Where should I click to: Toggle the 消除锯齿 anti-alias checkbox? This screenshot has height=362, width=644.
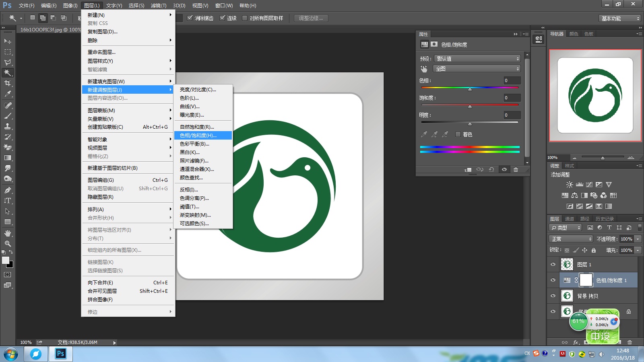click(x=190, y=18)
